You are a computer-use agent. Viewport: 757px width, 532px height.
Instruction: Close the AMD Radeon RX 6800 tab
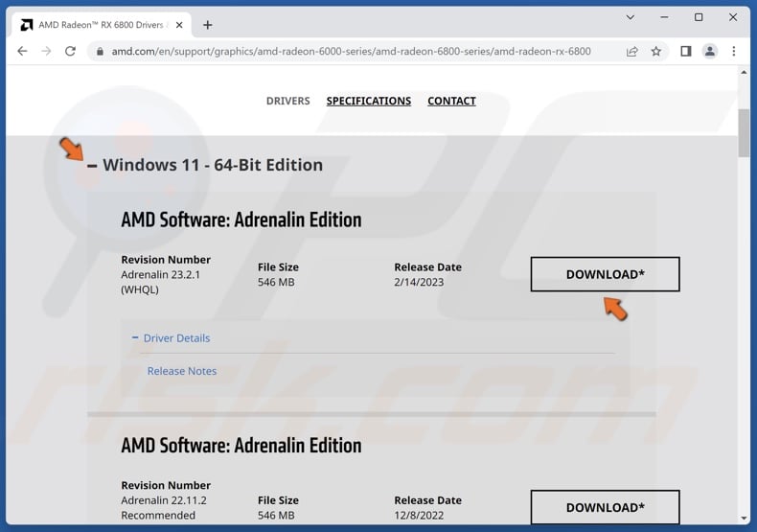tap(179, 25)
